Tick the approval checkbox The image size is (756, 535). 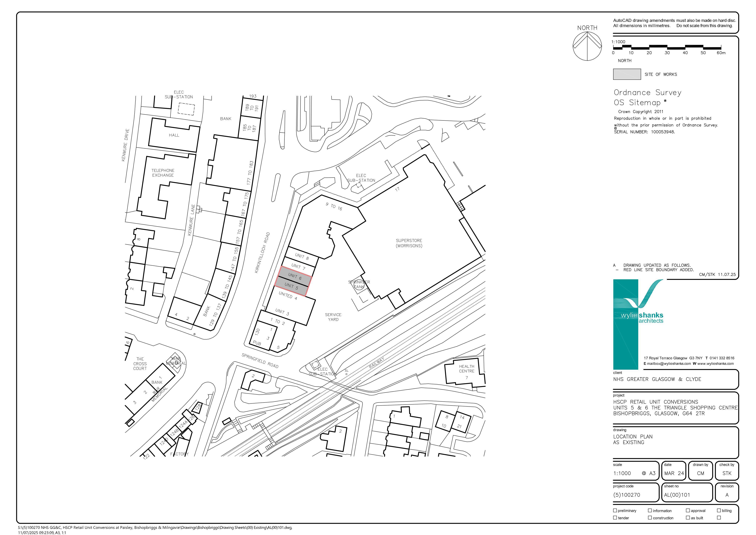[x=688, y=510]
